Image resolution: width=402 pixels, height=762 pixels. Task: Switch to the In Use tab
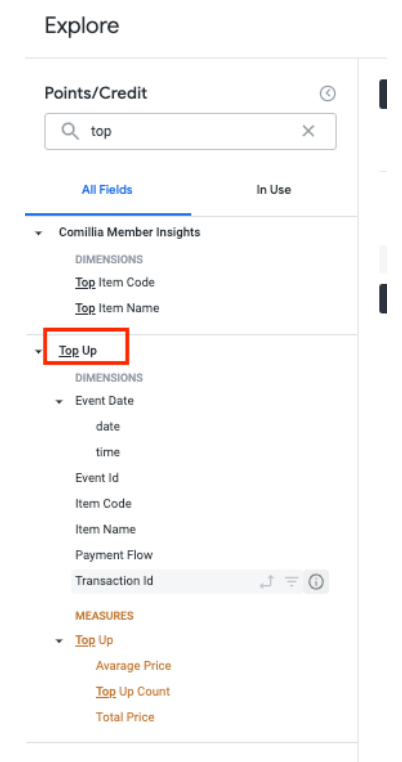(x=274, y=190)
